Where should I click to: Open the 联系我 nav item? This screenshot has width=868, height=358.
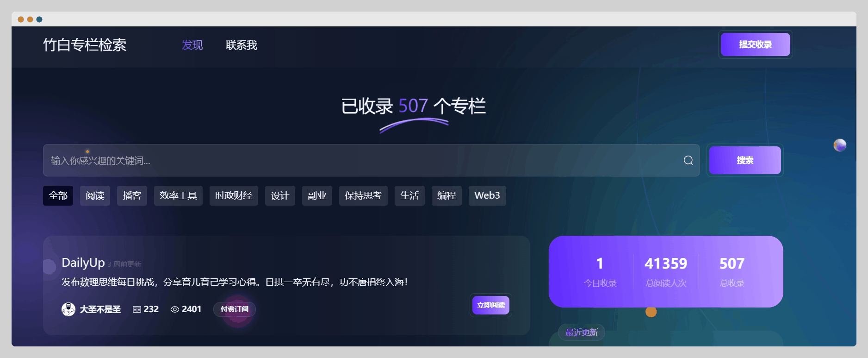[241, 45]
